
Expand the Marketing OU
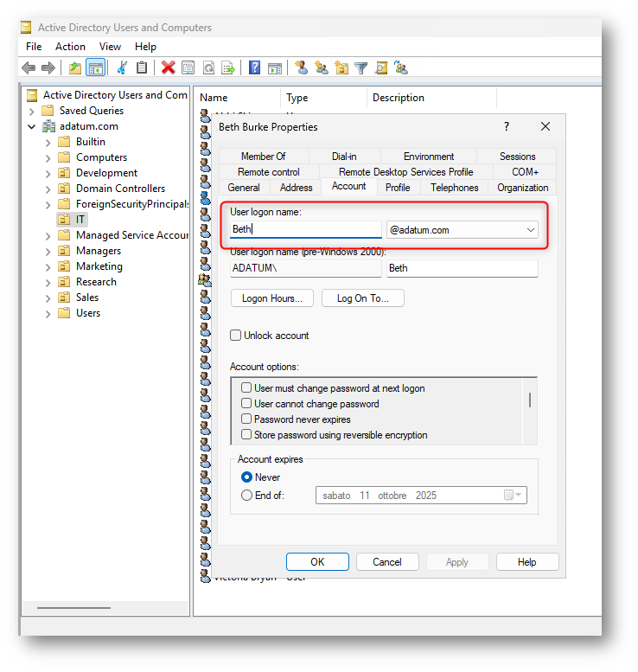pos(48,267)
